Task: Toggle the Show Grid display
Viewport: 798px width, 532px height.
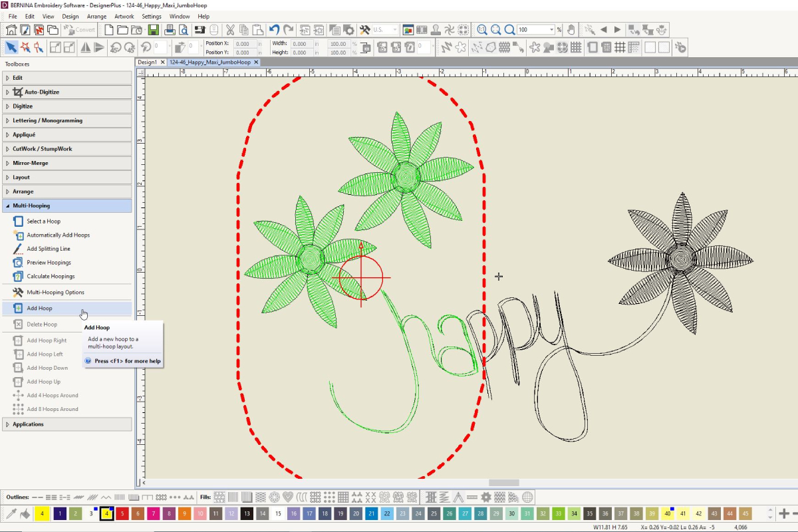Action: point(620,47)
